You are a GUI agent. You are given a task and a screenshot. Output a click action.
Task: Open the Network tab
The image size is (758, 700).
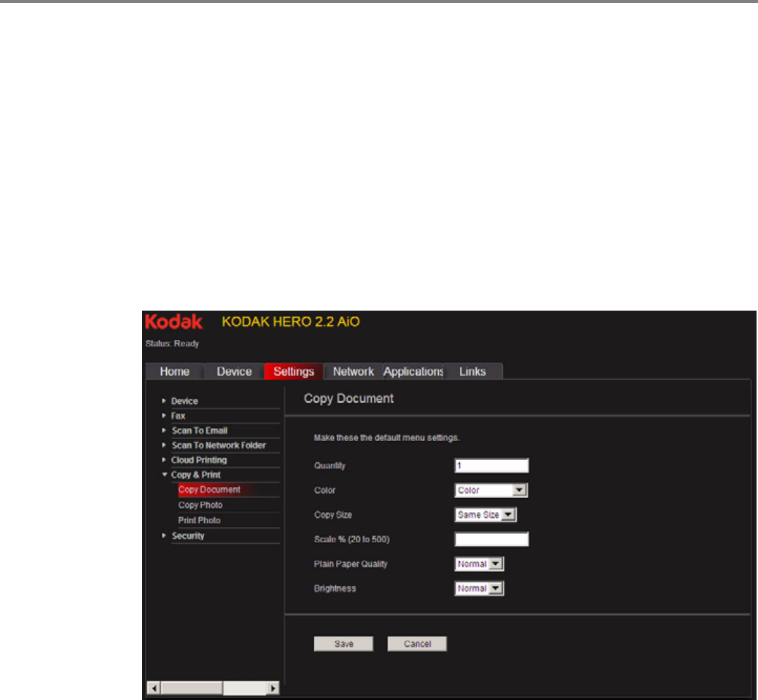pyautogui.click(x=353, y=372)
